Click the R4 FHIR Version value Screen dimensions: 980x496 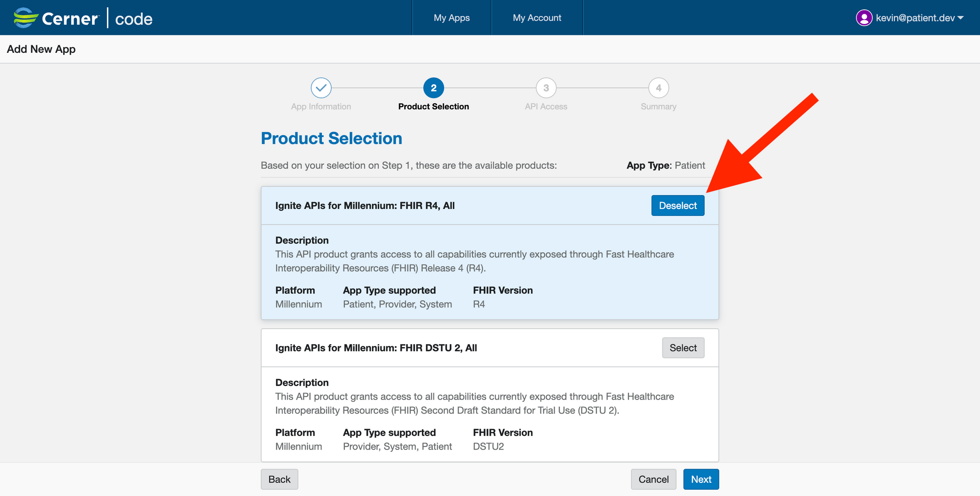pyautogui.click(x=479, y=304)
